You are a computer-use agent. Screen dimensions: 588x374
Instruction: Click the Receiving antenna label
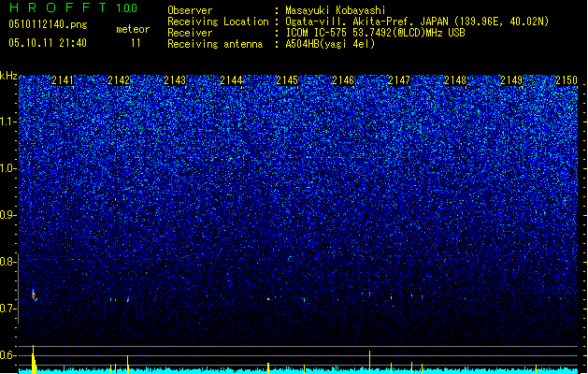(x=215, y=44)
